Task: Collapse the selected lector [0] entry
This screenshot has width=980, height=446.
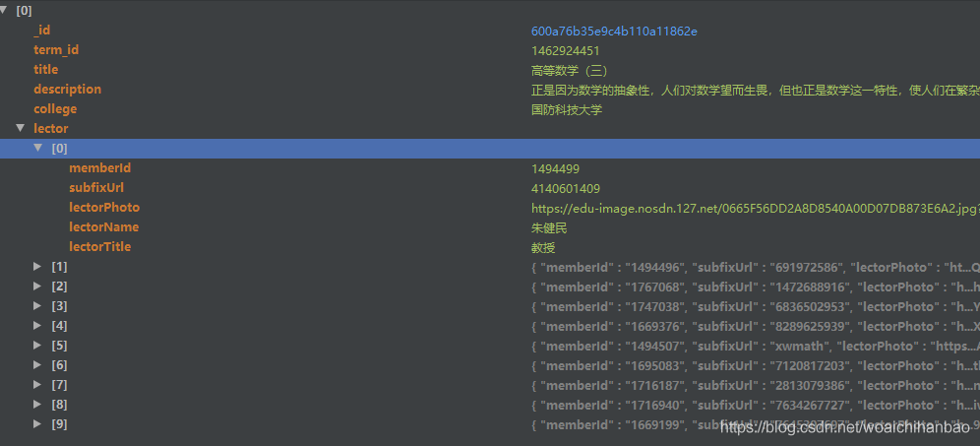Action: pos(38,148)
